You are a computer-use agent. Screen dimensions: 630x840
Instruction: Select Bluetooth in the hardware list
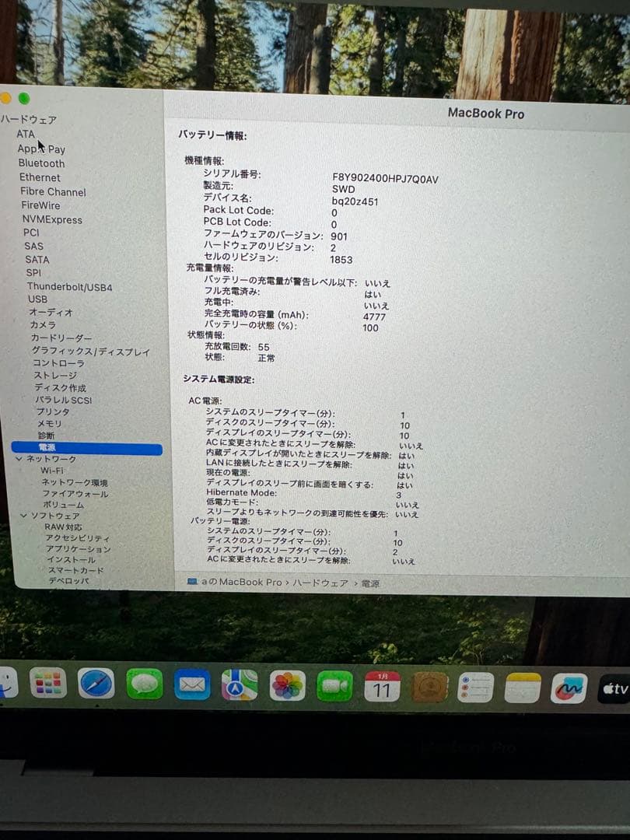41,163
